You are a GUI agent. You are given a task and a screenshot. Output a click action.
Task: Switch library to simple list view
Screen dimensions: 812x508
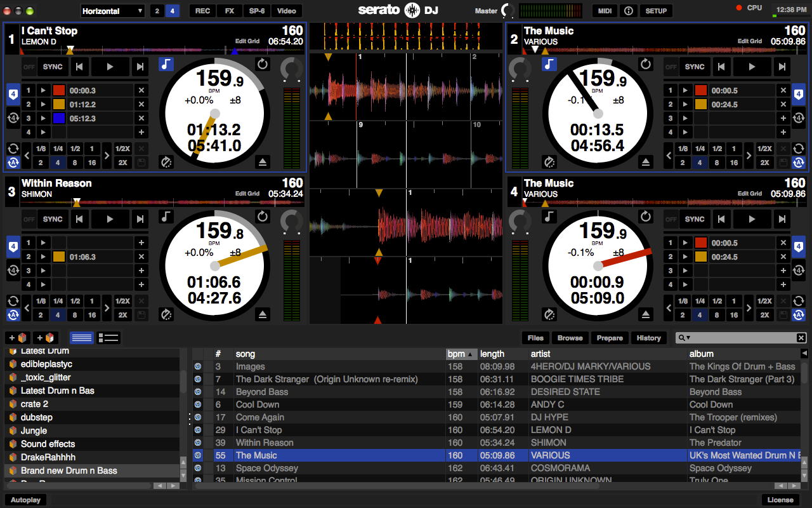(x=82, y=338)
